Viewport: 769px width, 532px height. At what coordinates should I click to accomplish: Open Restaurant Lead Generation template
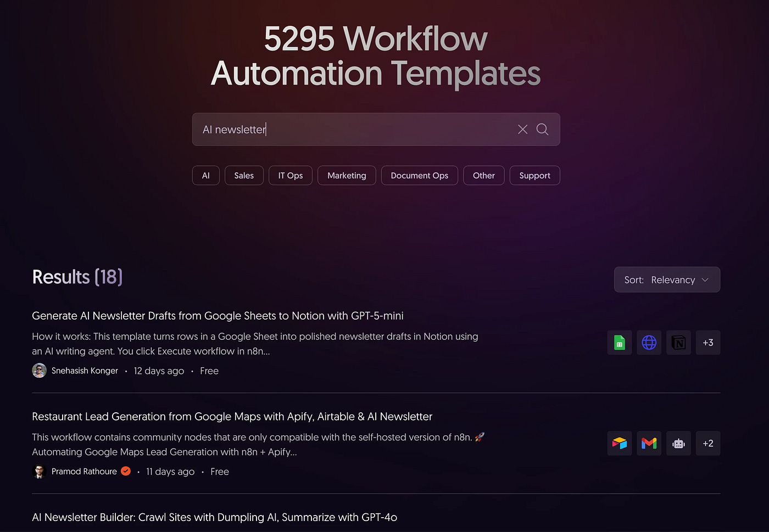232,417
